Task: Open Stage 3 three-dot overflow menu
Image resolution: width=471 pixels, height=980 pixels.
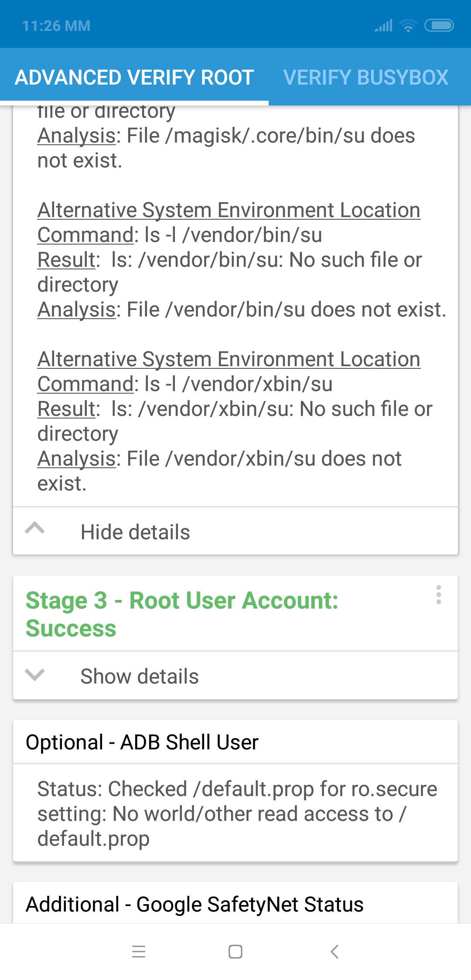Action: [x=438, y=595]
